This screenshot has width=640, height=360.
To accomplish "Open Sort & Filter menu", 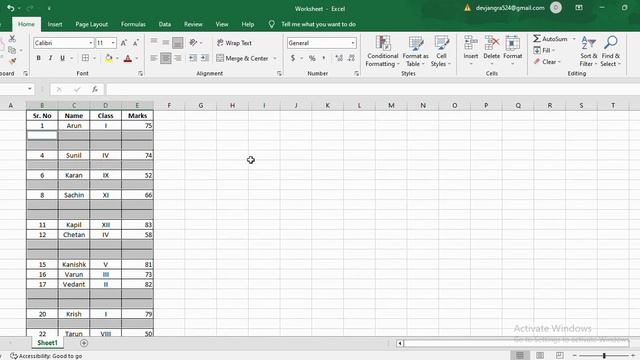I will pos(589,51).
